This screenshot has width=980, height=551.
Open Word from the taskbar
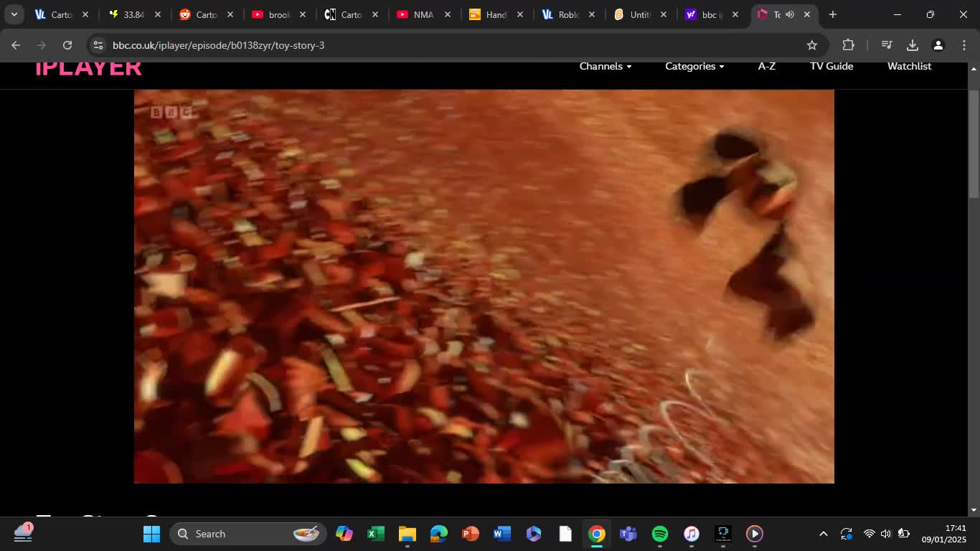[x=501, y=534]
